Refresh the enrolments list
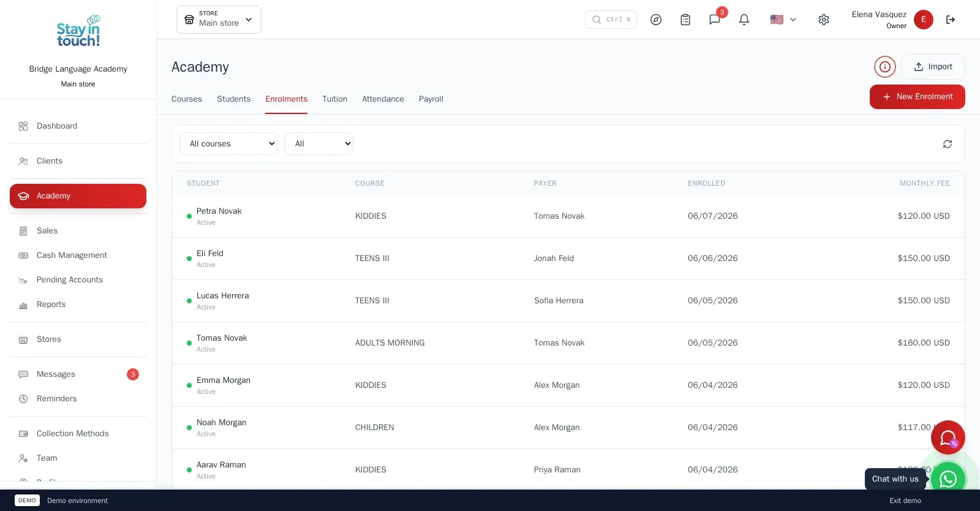 click(948, 144)
